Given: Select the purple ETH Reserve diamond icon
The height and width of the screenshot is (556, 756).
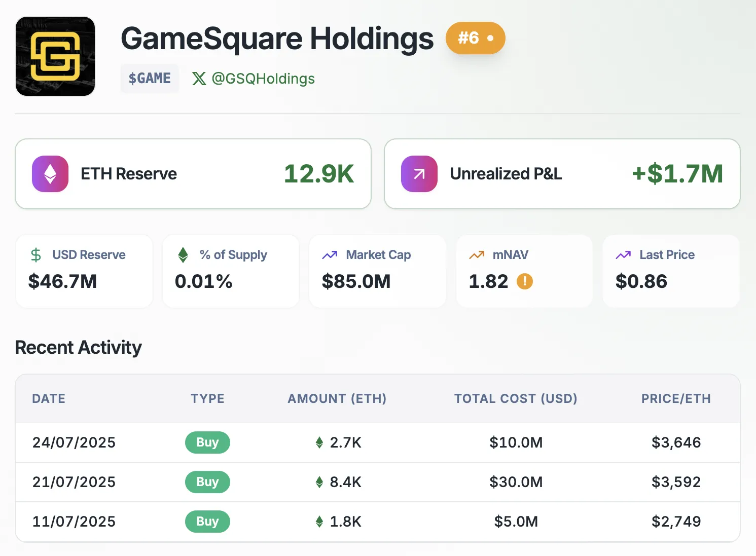Looking at the screenshot, I should [x=50, y=174].
